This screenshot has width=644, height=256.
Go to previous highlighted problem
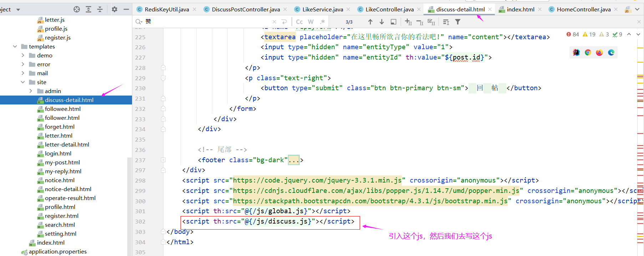pyautogui.click(x=629, y=34)
